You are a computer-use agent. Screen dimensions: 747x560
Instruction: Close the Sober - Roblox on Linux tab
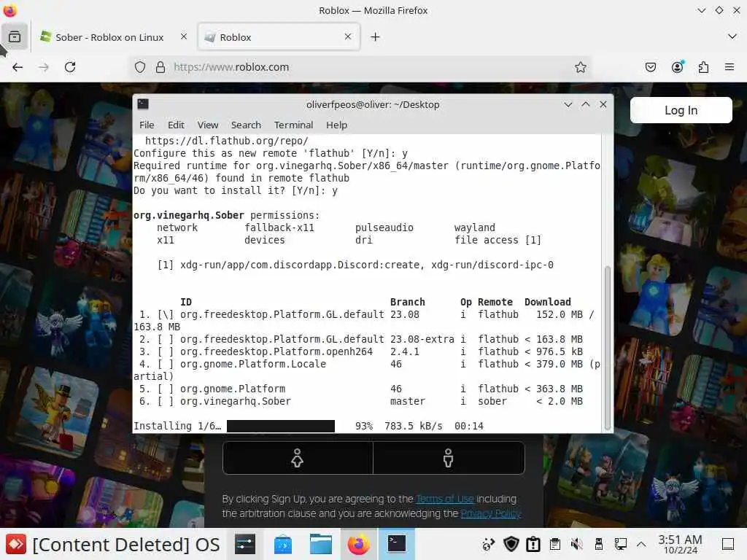point(184,36)
